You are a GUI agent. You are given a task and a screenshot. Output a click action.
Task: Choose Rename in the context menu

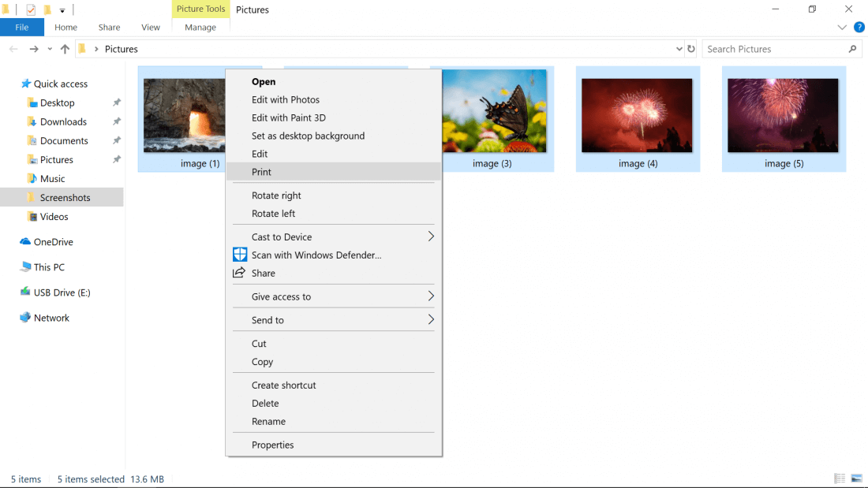[333, 422]
